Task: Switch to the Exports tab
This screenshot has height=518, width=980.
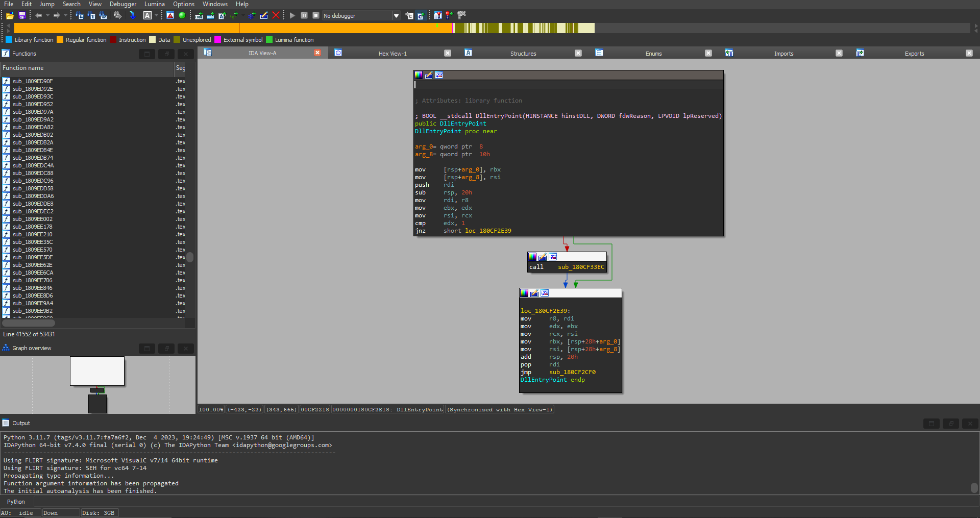Action: pos(914,54)
